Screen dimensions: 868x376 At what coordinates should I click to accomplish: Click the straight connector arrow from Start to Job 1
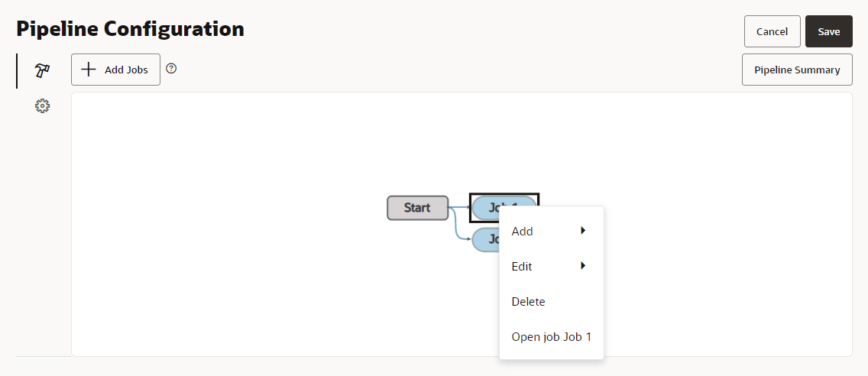(459, 207)
